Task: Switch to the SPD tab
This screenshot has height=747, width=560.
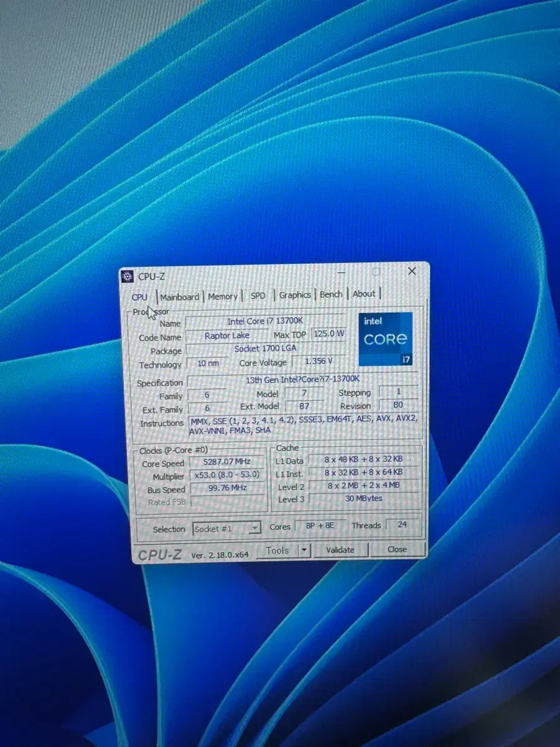Action: (258, 296)
